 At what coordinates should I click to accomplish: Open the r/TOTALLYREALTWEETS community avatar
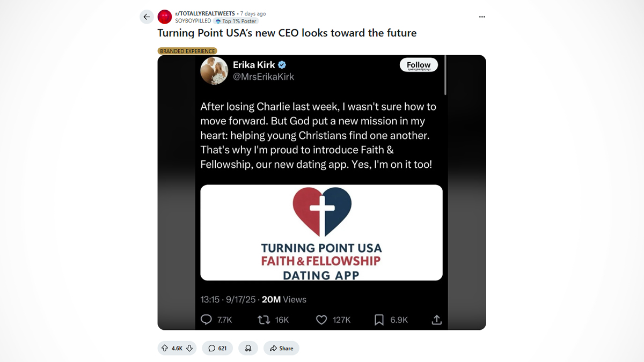(165, 17)
